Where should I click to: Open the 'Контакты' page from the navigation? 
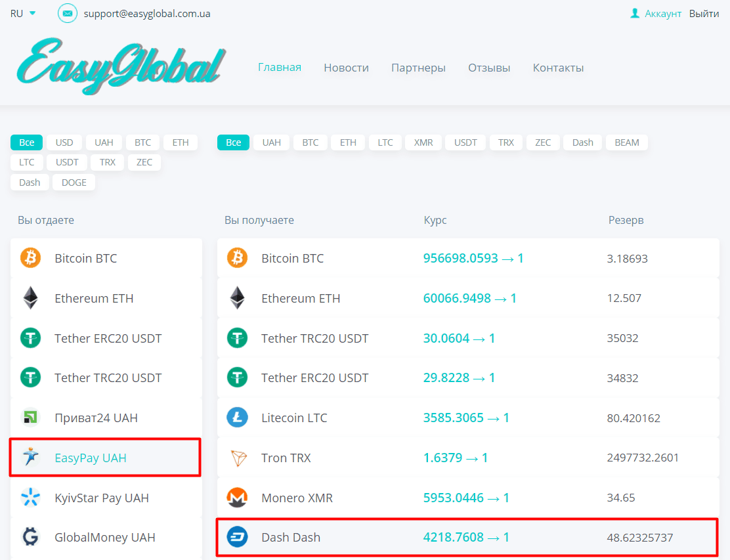click(x=558, y=67)
